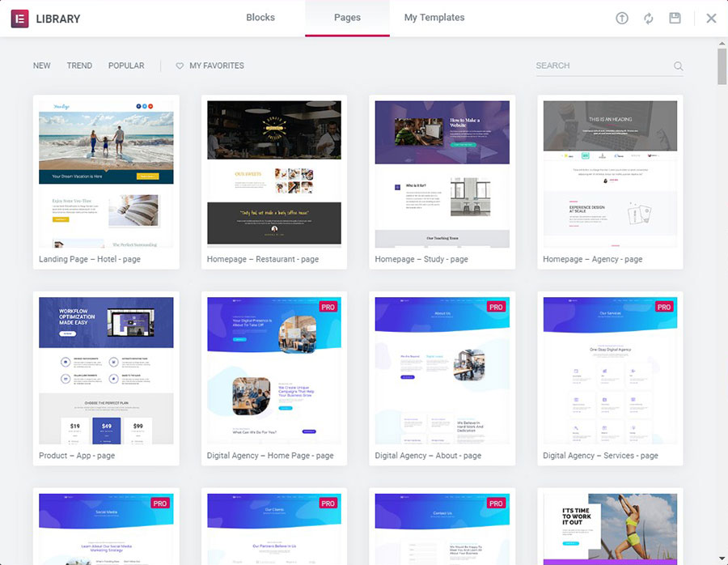
Task: Click the import template upload icon
Action: (621, 17)
